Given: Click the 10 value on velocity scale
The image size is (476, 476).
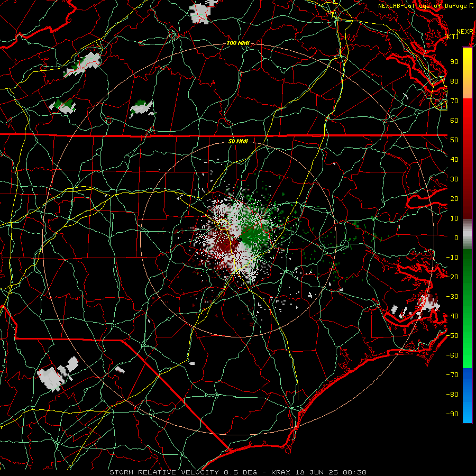Looking at the screenshot, I should pos(454,218).
